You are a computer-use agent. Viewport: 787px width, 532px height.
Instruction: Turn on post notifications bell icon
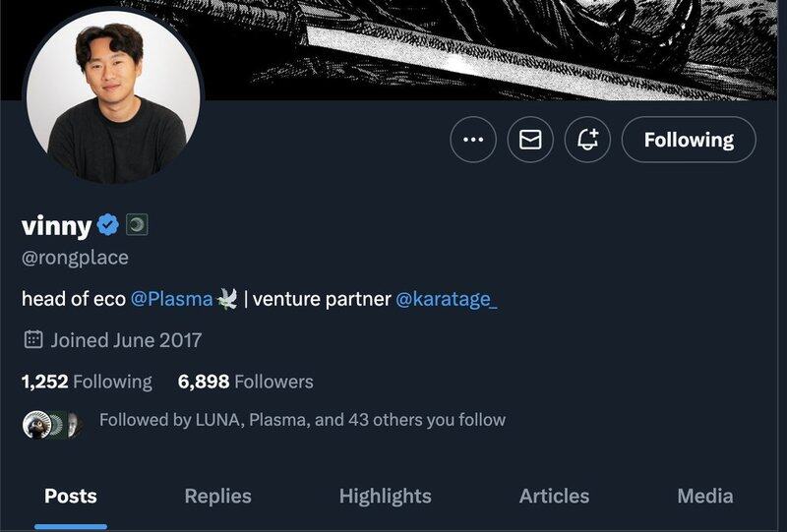(588, 140)
